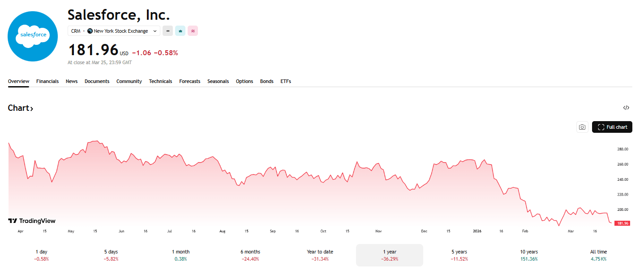Open the embed code icon near Chart heading

(x=626, y=108)
